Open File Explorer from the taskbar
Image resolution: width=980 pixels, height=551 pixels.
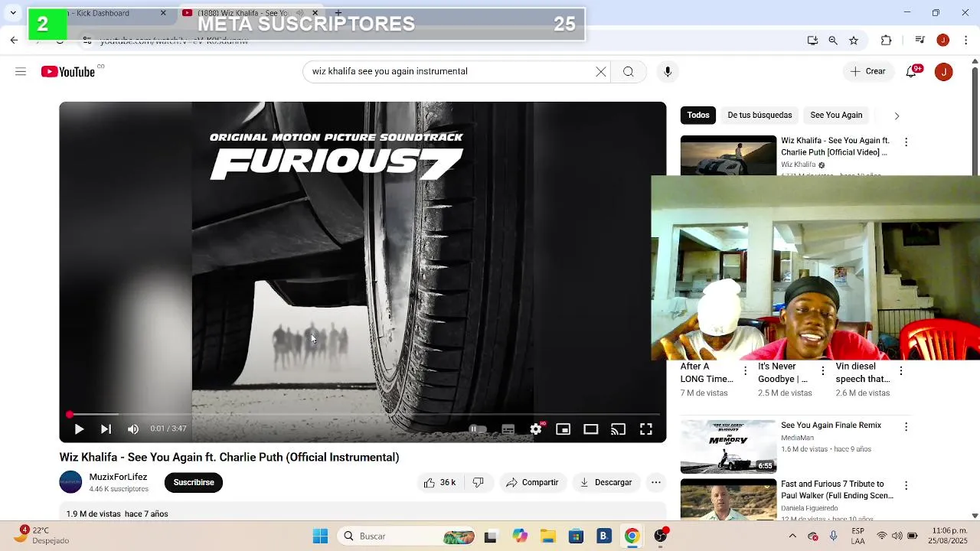point(548,536)
